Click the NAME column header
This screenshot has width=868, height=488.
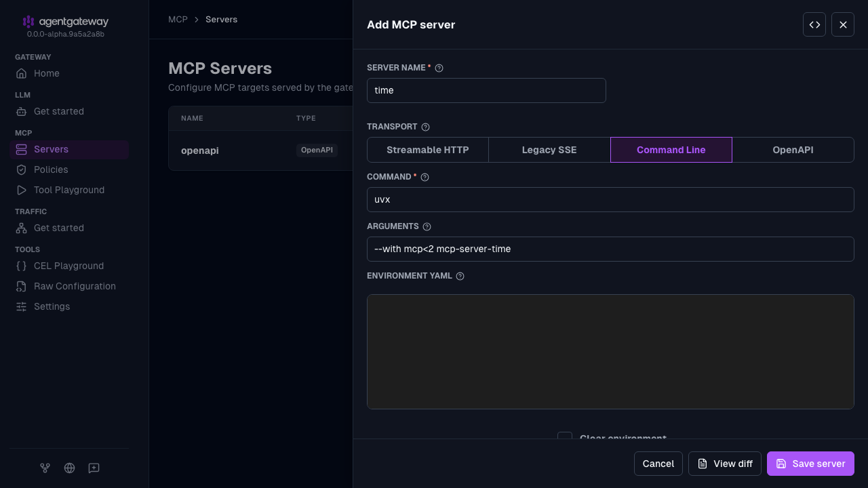pos(192,118)
